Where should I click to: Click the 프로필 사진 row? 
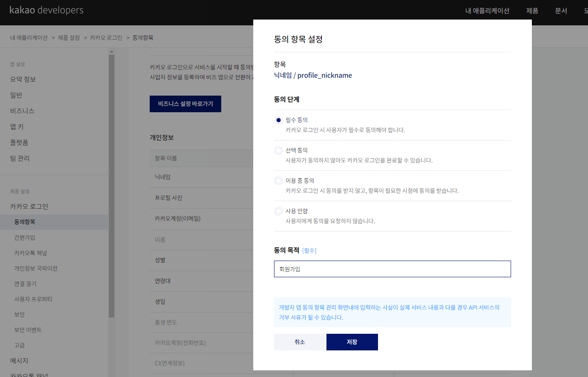pos(201,198)
